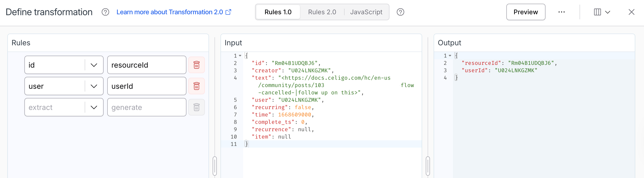The height and width of the screenshot is (178, 644).
Task: Click help icon beside the JavaScript tab
Action: pyautogui.click(x=400, y=12)
